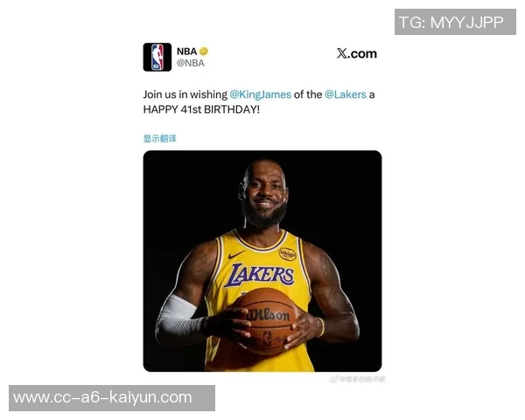Click the white arm sleeve in photo
The width and height of the screenshot is (525, 420).
click(178, 318)
